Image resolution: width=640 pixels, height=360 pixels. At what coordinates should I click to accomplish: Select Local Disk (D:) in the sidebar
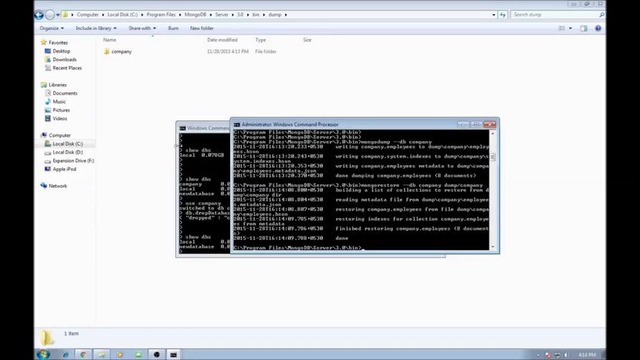67,152
